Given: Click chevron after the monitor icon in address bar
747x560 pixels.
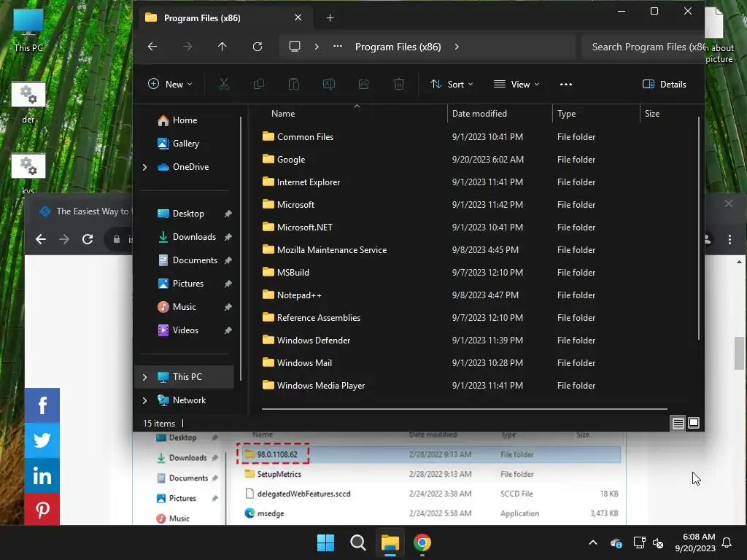Looking at the screenshot, I should [x=317, y=47].
